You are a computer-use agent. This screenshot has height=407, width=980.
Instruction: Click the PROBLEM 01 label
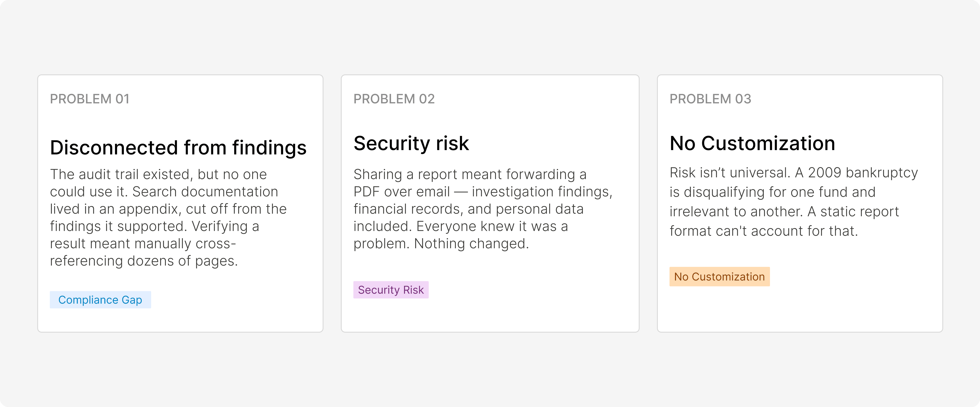(90, 99)
